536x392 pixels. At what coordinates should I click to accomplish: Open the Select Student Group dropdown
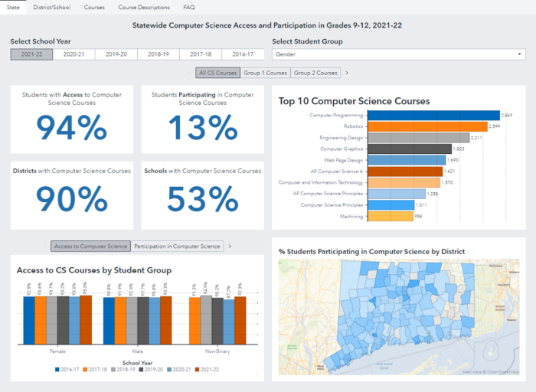pyautogui.click(x=398, y=54)
